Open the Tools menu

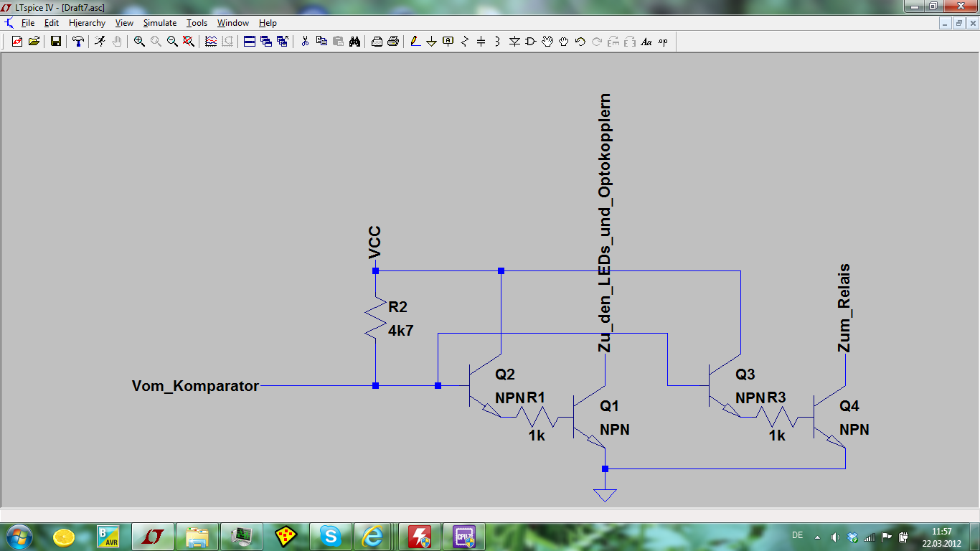coord(197,23)
